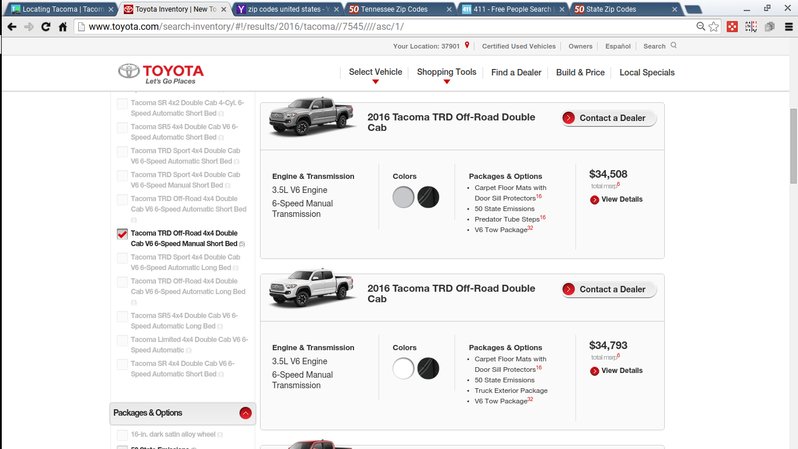Select silver exterior color swatch

(x=403, y=198)
